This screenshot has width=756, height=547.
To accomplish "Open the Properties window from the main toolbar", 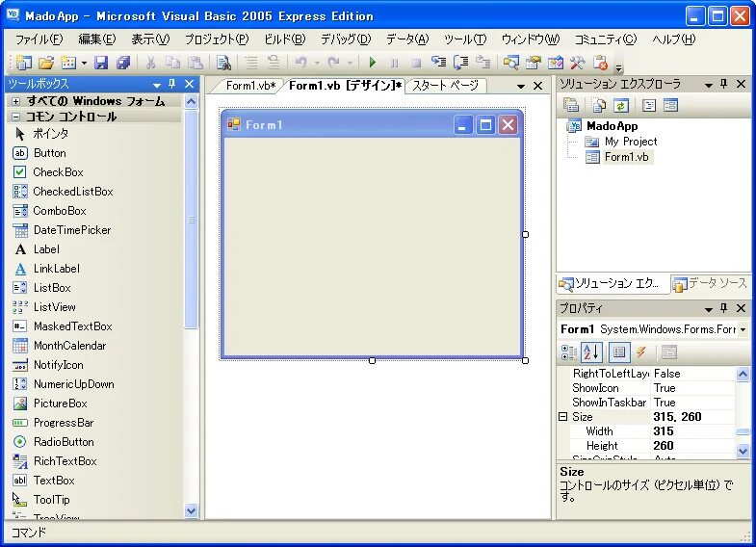I will click(534, 63).
